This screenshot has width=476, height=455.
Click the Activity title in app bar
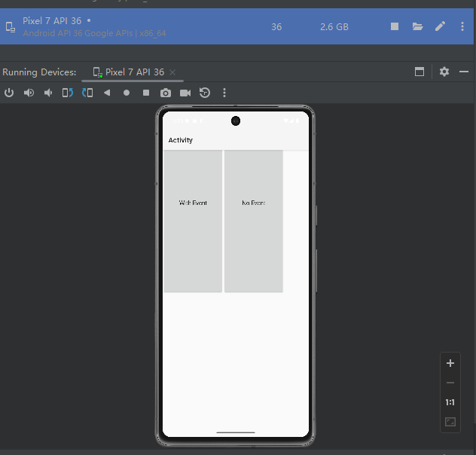[x=180, y=140]
